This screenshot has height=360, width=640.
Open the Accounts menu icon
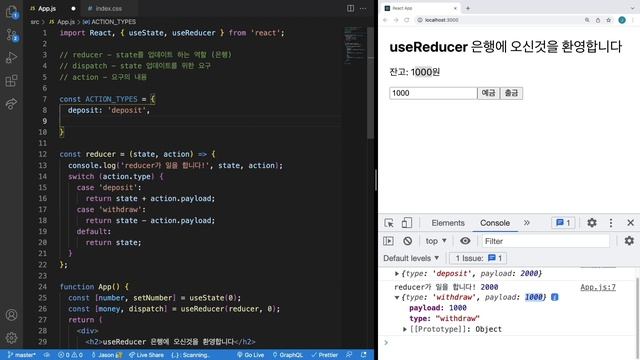[11, 315]
